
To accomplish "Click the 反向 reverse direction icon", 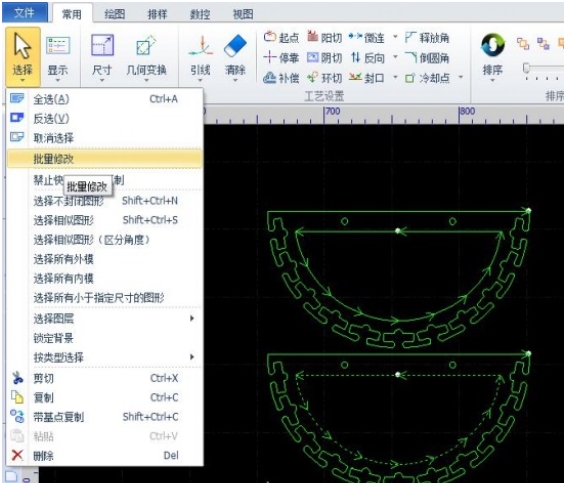I will click(355, 57).
